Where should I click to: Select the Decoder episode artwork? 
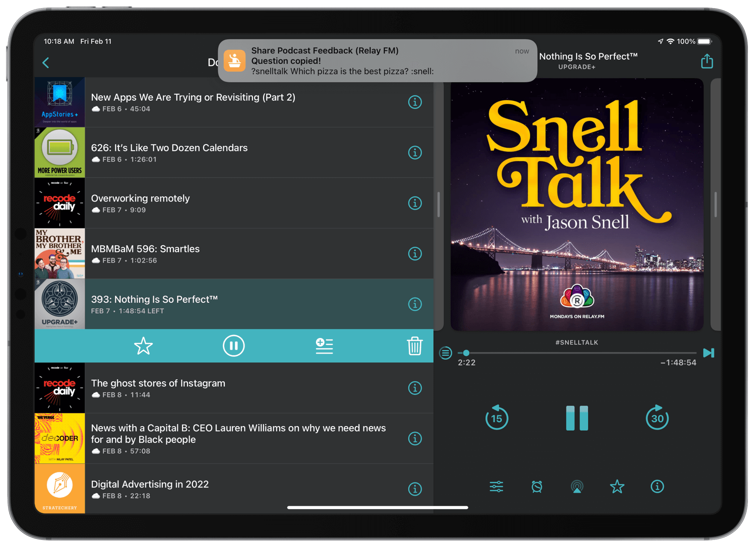(59, 439)
